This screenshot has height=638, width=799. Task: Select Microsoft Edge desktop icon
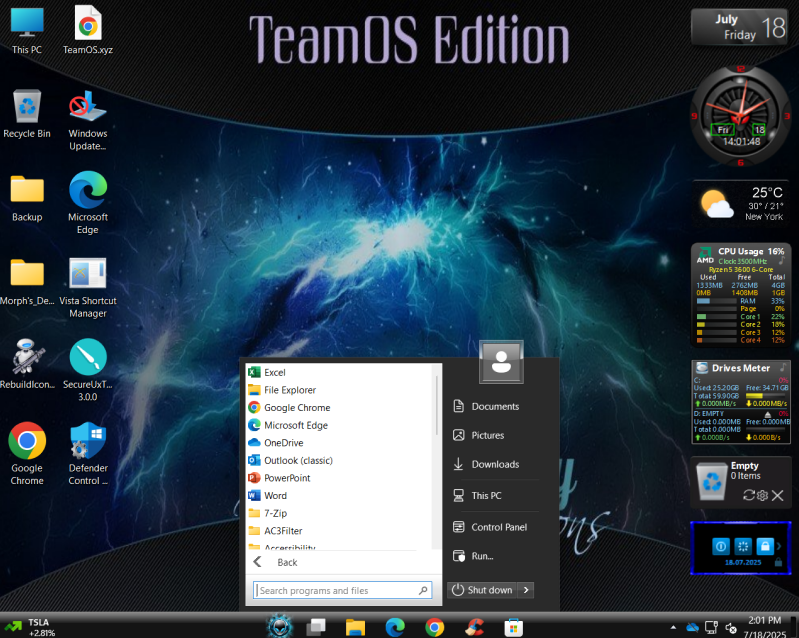(88, 203)
